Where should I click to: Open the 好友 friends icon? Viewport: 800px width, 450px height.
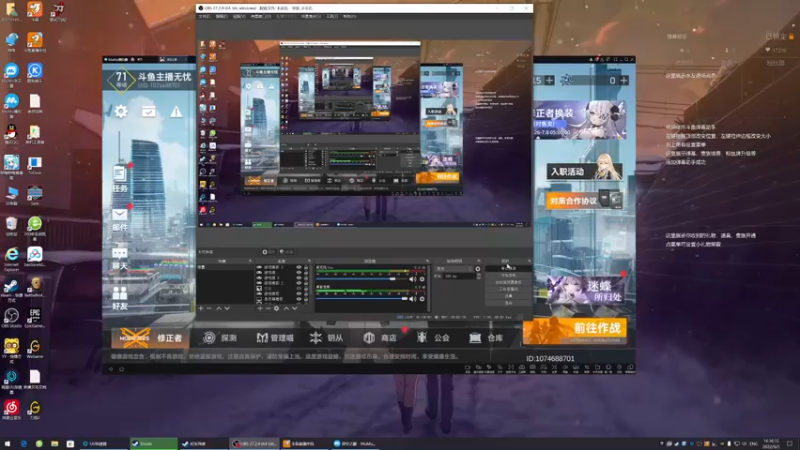click(120, 298)
